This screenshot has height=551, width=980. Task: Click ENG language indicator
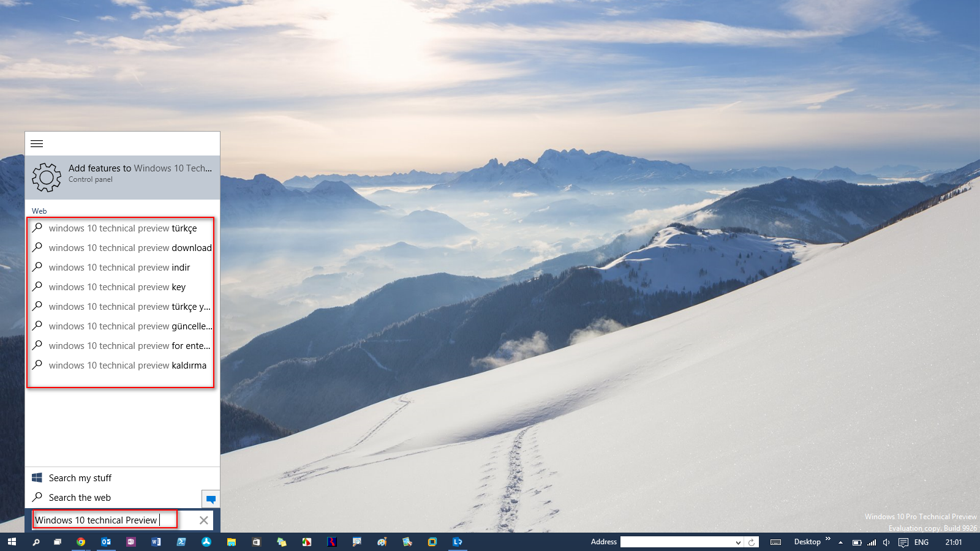921,542
